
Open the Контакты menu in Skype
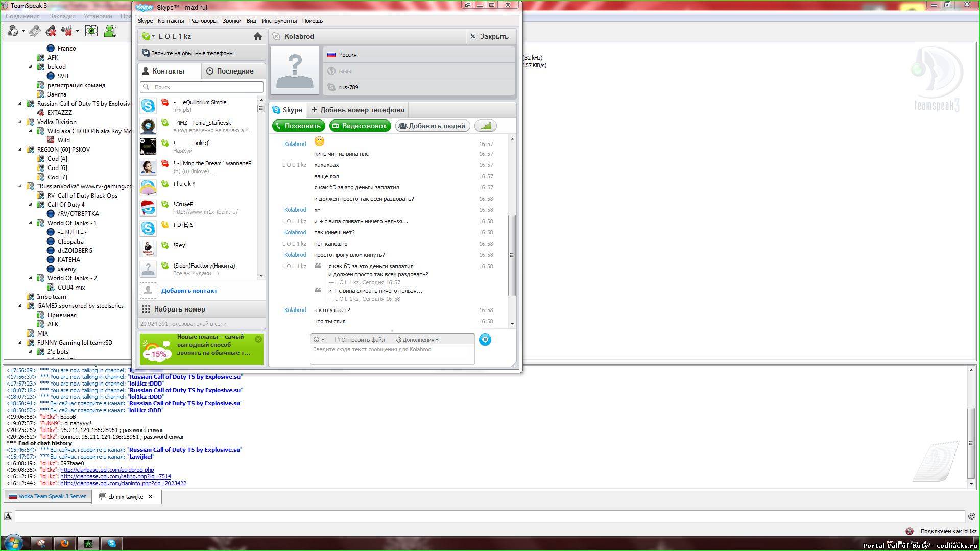[x=171, y=21]
